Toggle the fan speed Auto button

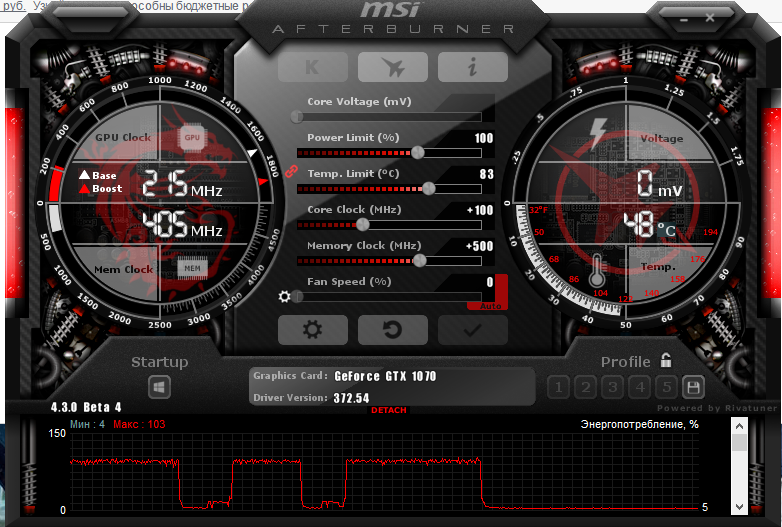pyautogui.click(x=490, y=306)
